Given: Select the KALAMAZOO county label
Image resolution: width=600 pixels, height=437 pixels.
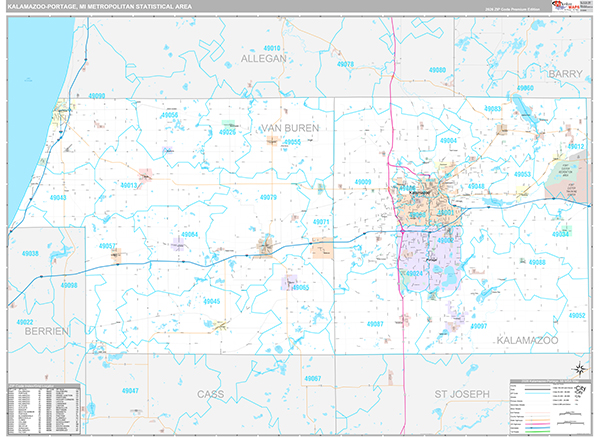Looking at the screenshot, I should [531, 341].
